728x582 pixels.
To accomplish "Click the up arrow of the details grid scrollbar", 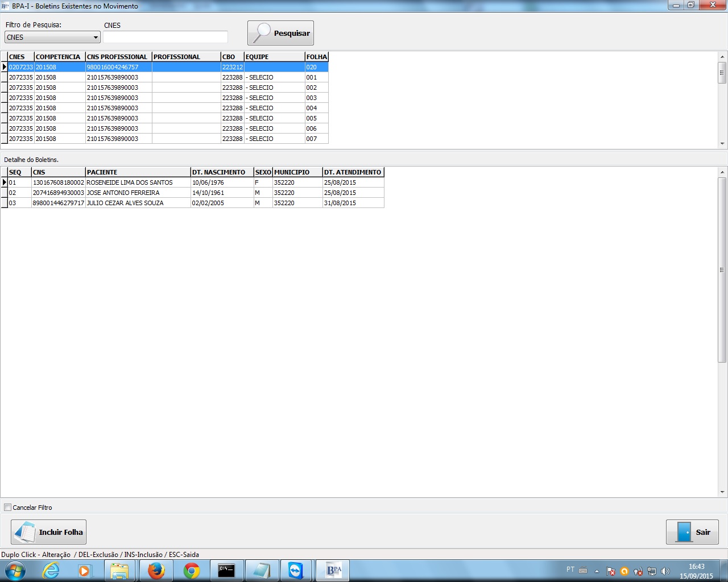I will pyautogui.click(x=722, y=172).
